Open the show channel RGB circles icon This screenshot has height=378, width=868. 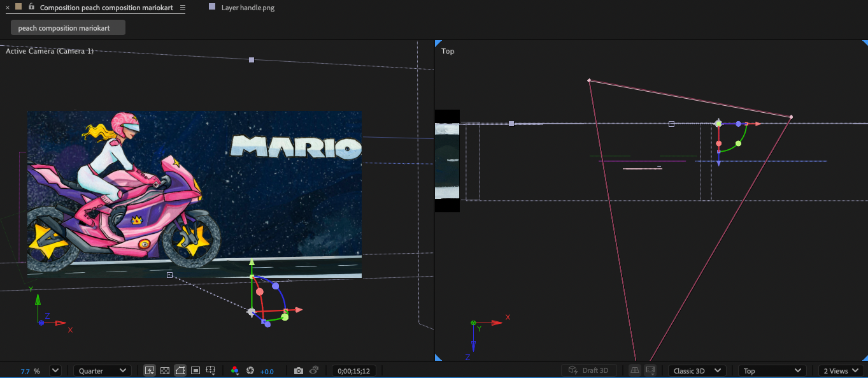(235, 370)
